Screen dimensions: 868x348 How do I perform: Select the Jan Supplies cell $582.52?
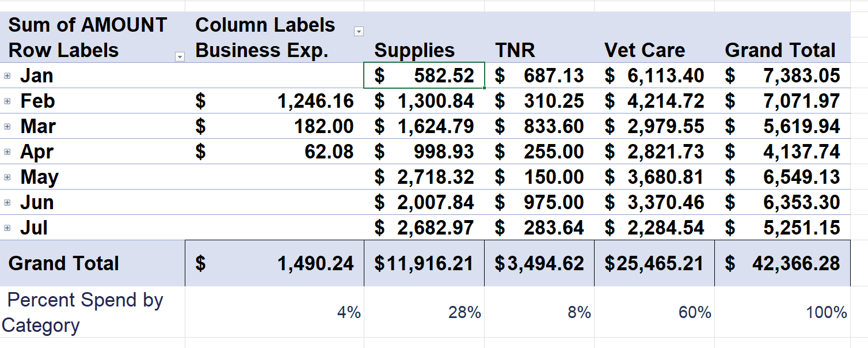tap(424, 75)
